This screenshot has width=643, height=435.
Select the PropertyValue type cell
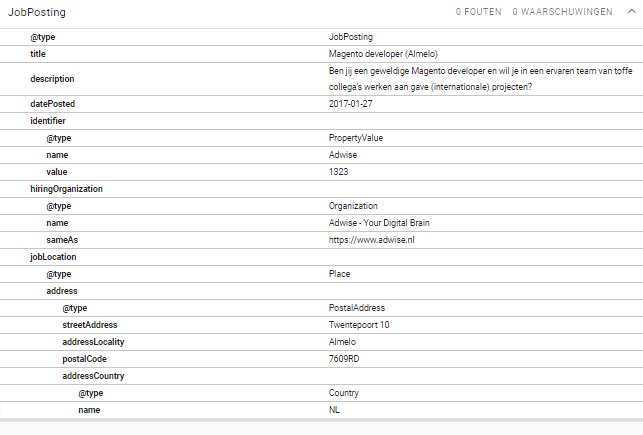[x=356, y=138]
